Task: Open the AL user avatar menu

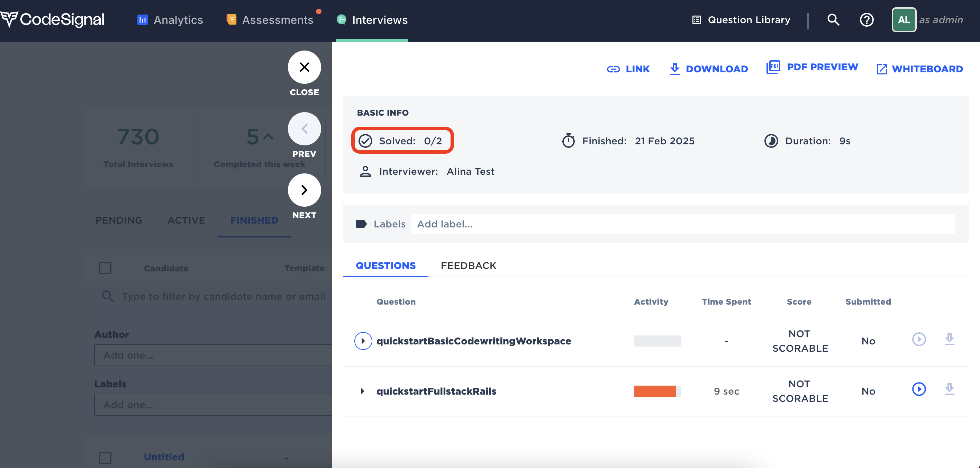Action: [904, 20]
